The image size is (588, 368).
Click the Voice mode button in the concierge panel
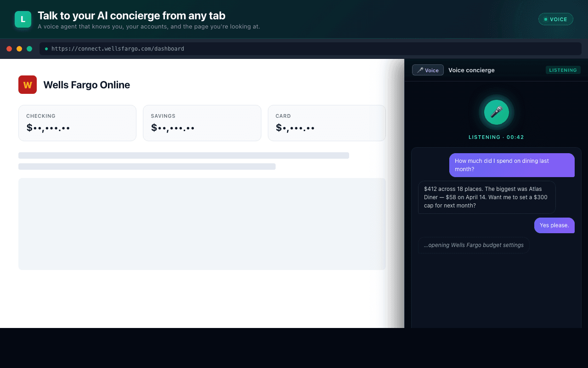(x=428, y=70)
